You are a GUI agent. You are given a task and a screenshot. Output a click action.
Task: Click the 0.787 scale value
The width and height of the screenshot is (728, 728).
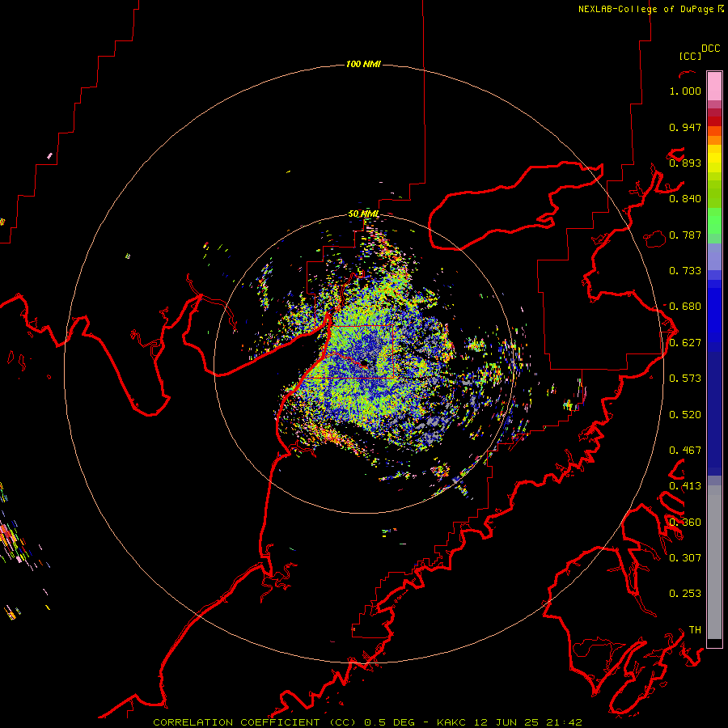tap(685, 235)
